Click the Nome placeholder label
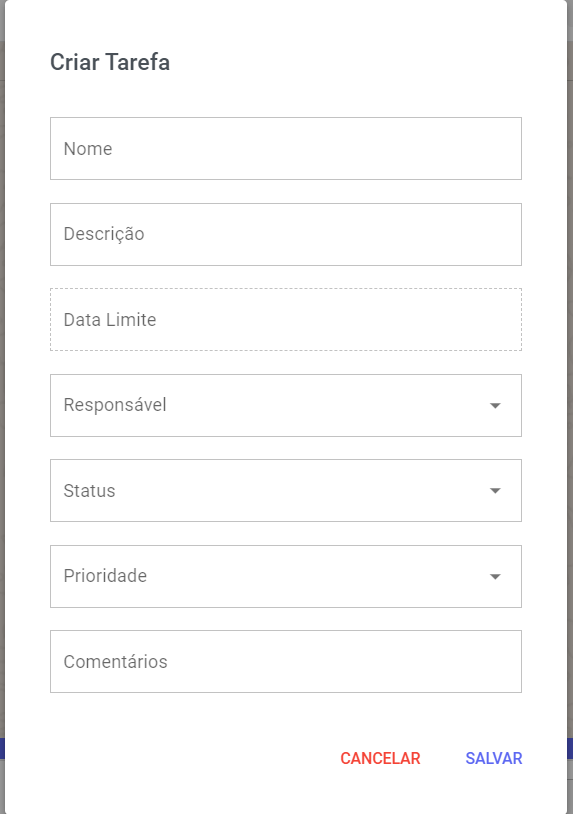This screenshot has width=573, height=814. pyautogui.click(x=88, y=149)
